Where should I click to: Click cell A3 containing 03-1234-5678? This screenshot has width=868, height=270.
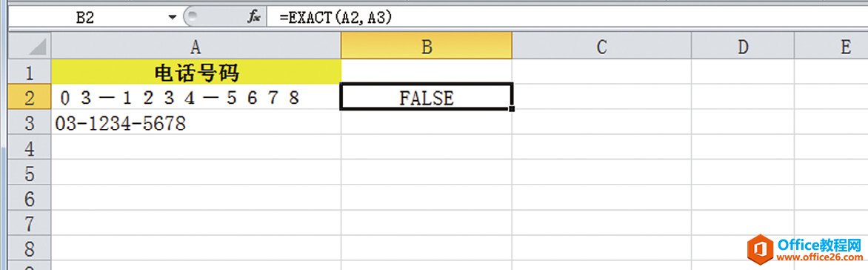point(196,122)
